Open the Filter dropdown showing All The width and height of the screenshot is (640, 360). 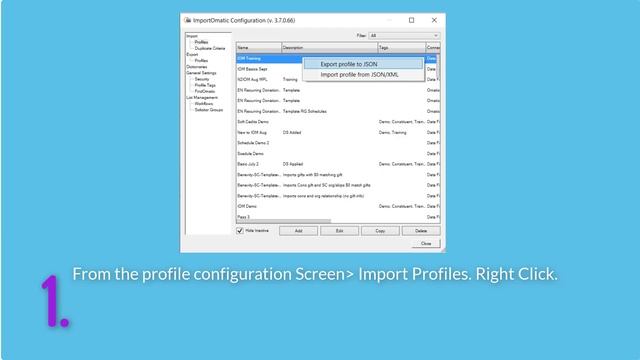point(404,36)
